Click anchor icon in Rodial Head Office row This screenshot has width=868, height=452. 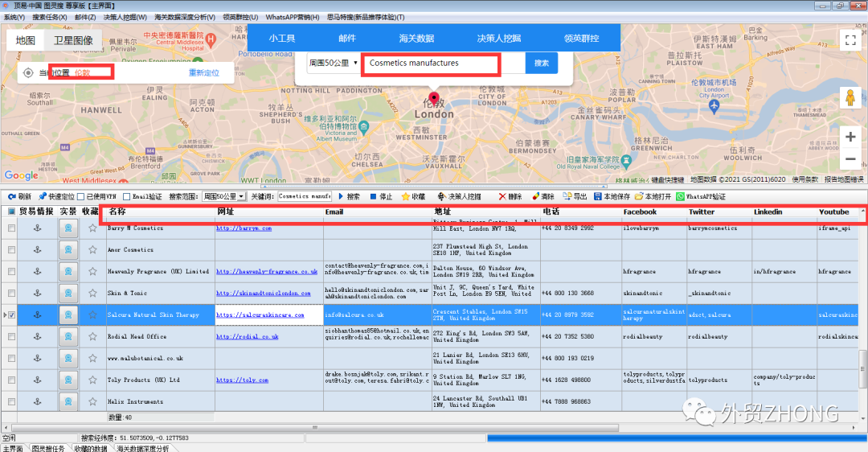tap(37, 336)
